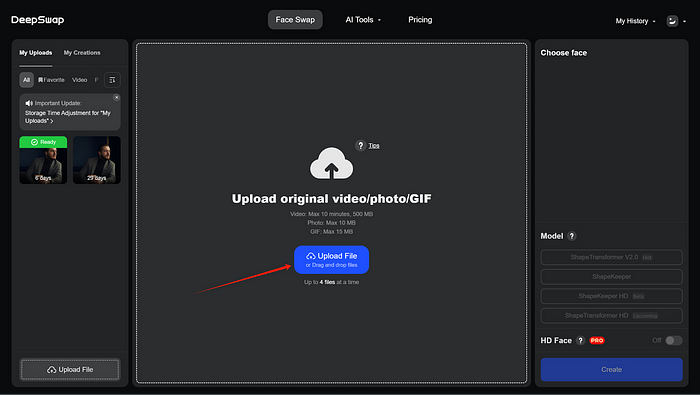700x395 pixels.
Task: Click the green Ready status badge
Action: (43, 142)
